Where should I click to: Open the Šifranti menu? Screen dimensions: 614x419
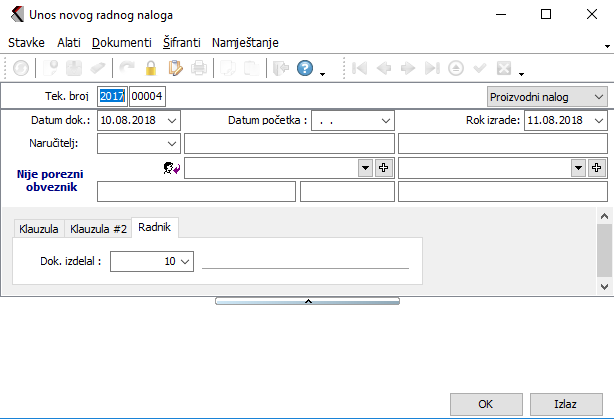pyautogui.click(x=182, y=43)
